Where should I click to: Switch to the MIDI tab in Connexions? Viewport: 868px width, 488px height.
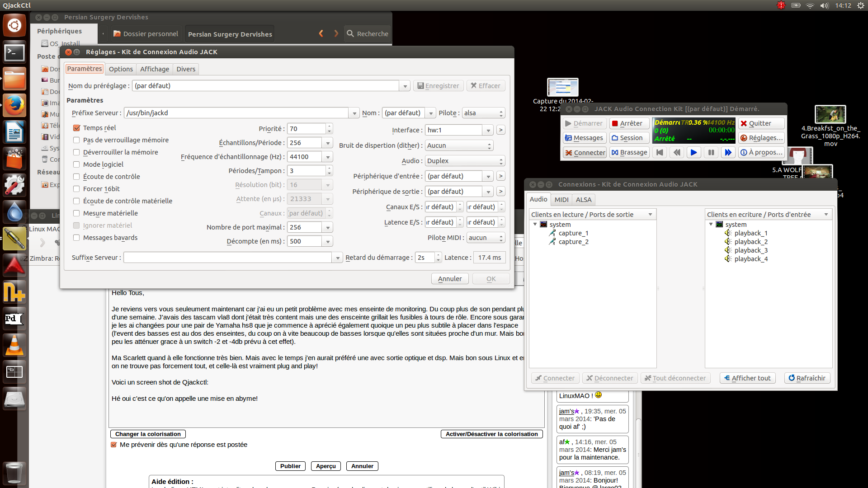coord(561,200)
